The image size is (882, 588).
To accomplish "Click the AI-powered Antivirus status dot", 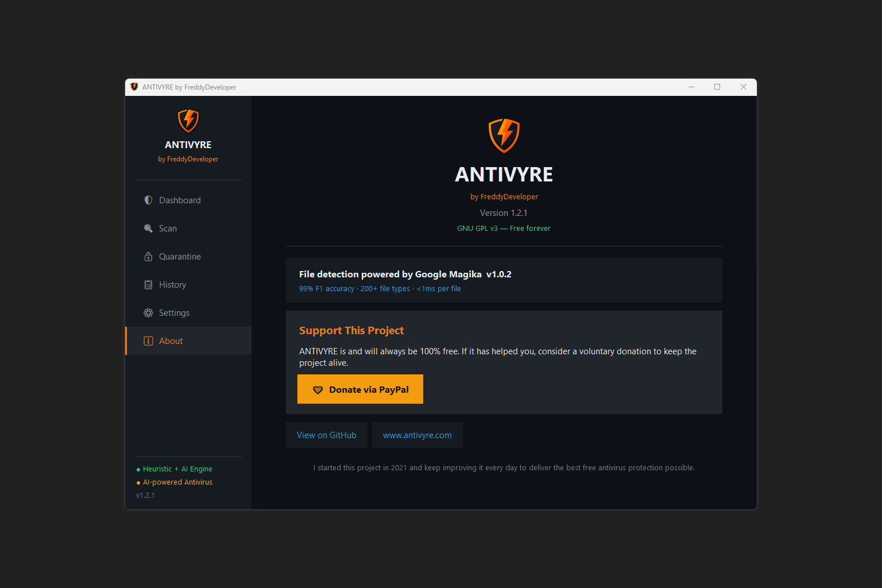I will coord(138,482).
